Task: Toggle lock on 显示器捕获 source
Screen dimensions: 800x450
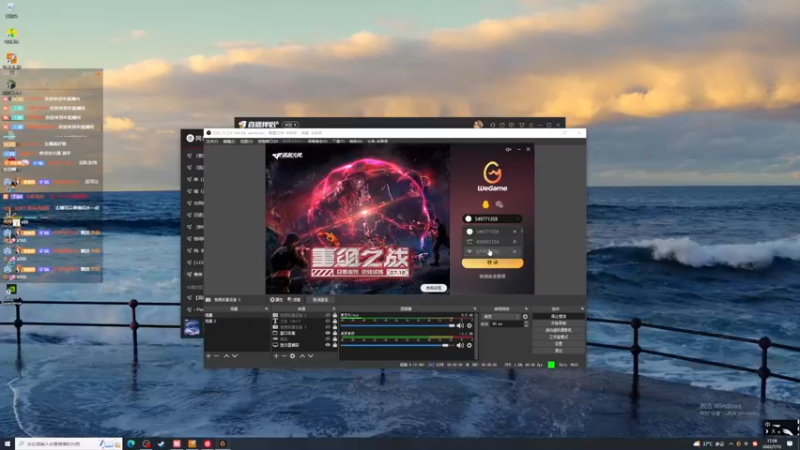Action: [335, 345]
